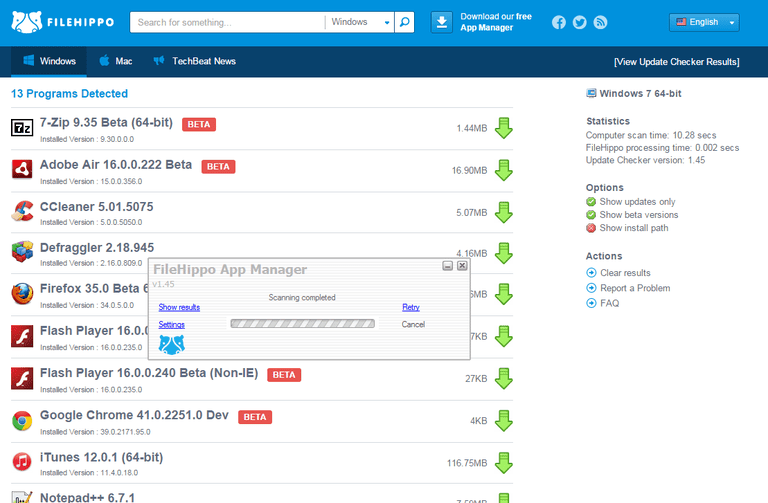
Task: Click the scanning progress bar
Action: coord(302,324)
